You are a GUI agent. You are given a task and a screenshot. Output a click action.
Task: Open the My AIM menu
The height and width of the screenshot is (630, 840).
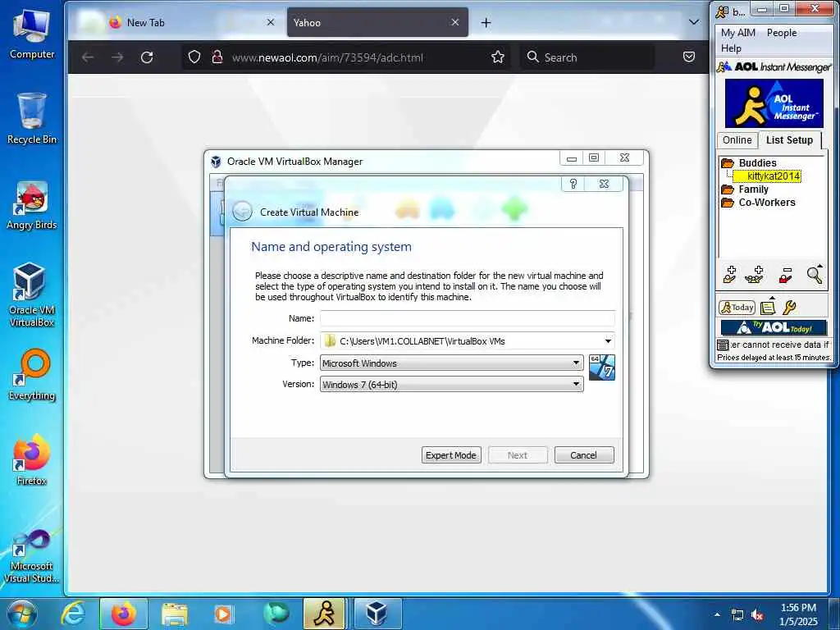point(737,33)
